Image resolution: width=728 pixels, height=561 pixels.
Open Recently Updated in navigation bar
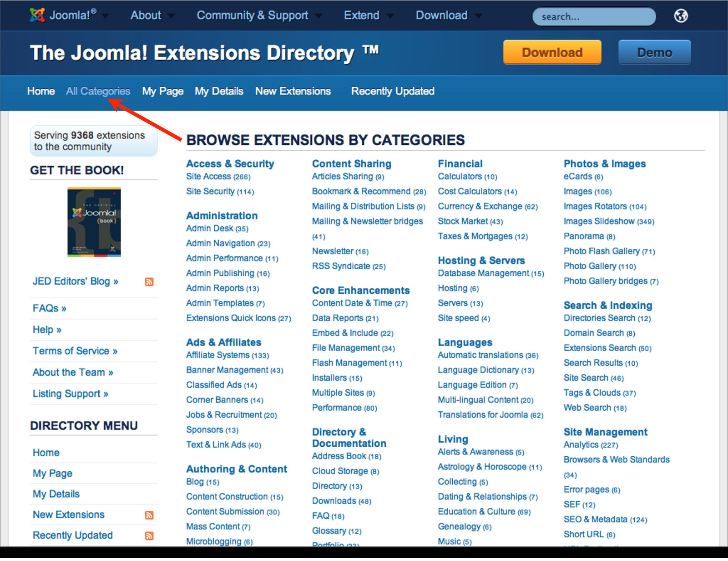click(393, 91)
